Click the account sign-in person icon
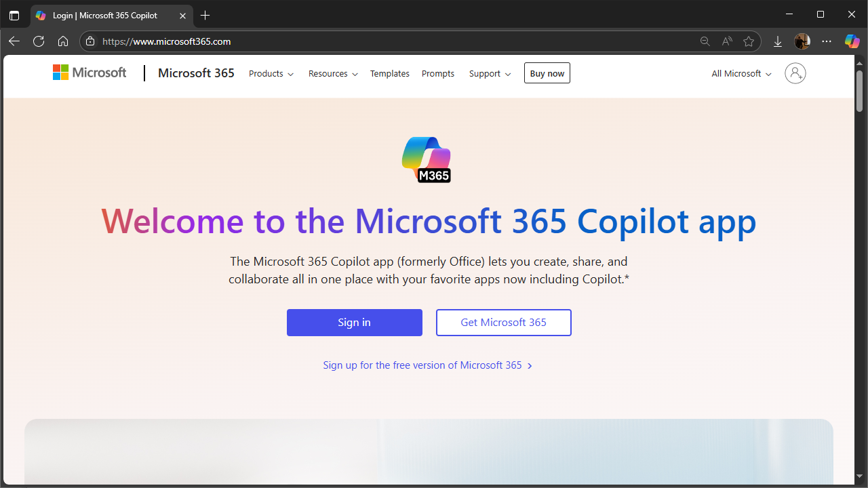This screenshot has width=868, height=488. pyautogui.click(x=795, y=73)
